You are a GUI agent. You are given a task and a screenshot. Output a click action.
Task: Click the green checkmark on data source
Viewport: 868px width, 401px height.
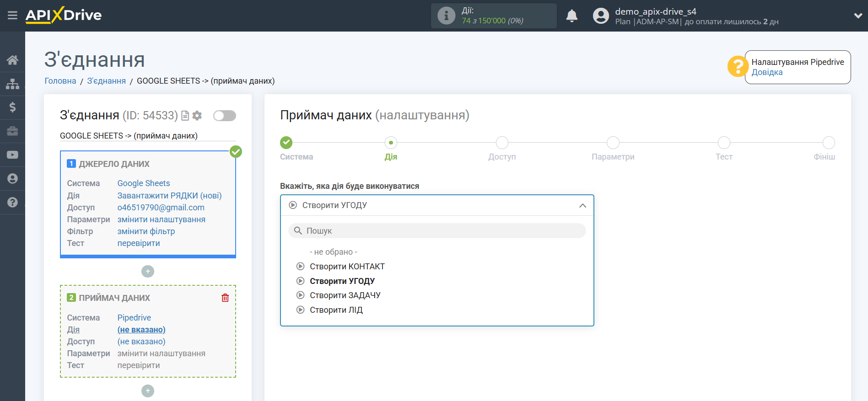(236, 151)
